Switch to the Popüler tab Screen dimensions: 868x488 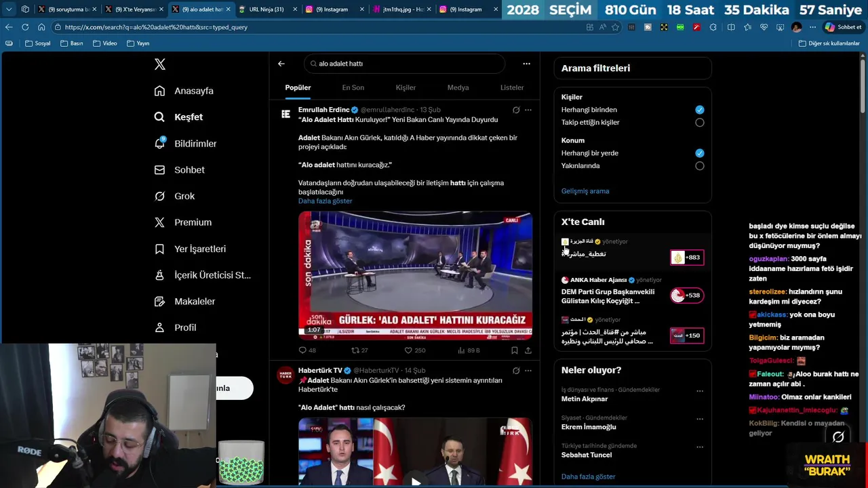pyautogui.click(x=298, y=87)
